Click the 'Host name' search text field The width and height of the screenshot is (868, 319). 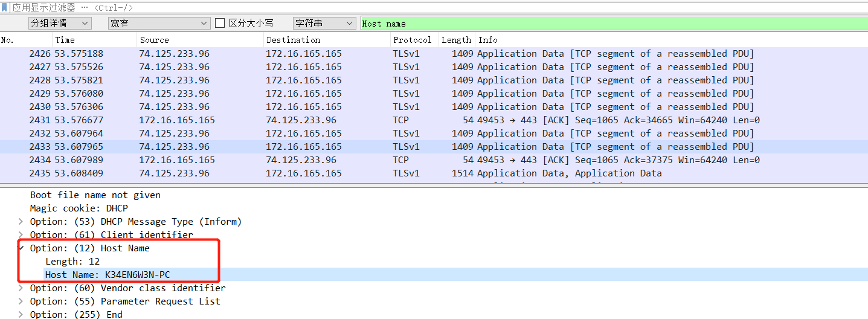pyautogui.click(x=614, y=23)
